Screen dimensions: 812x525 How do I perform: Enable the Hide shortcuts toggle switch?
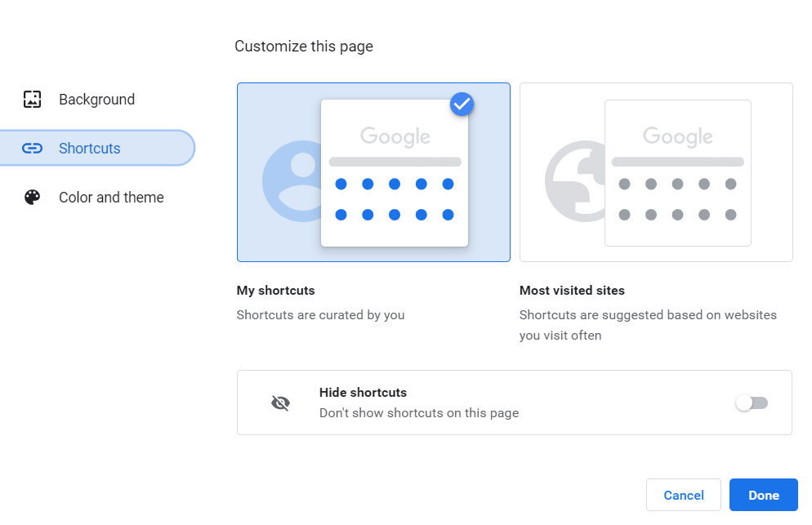(x=752, y=403)
